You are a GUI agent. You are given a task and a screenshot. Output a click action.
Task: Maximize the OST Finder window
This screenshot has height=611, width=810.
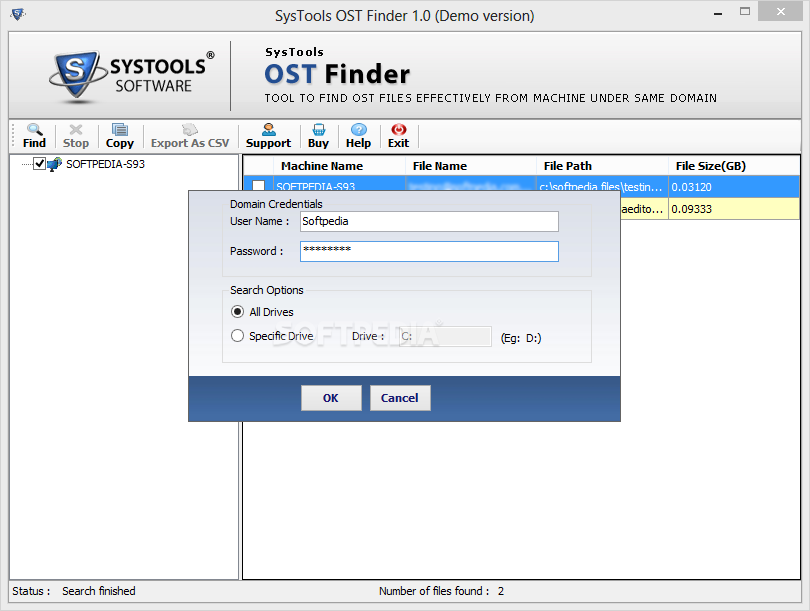pyautogui.click(x=744, y=11)
